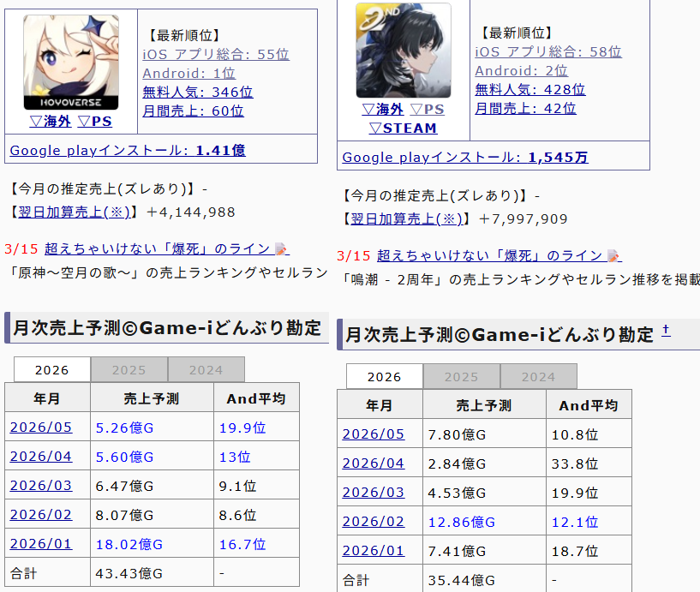Image resolution: width=700 pixels, height=592 pixels.
Task: Select the 2026 tab in the left table
Action: [x=52, y=369]
